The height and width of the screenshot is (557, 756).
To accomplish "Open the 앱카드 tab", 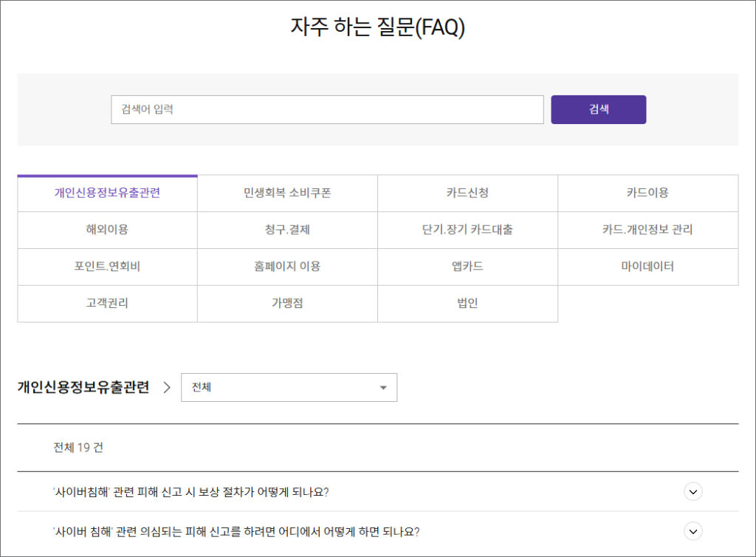I will [467, 267].
